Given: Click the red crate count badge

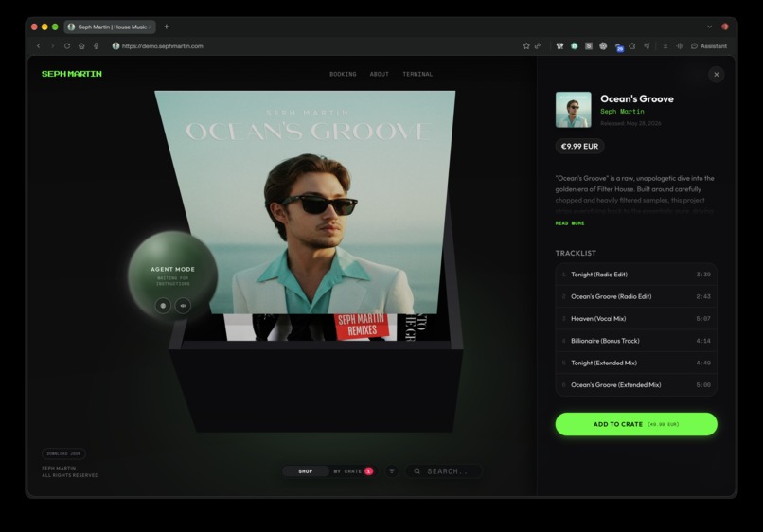Looking at the screenshot, I should click(369, 471).
